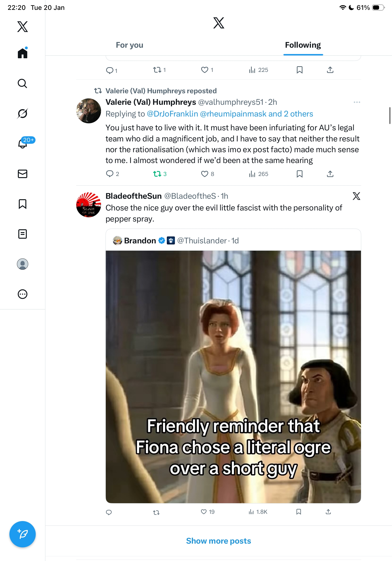This screenshot has height=561, width=392.
Task: Expand the sidebar More options circle
Action: click(x=23, y=294)
